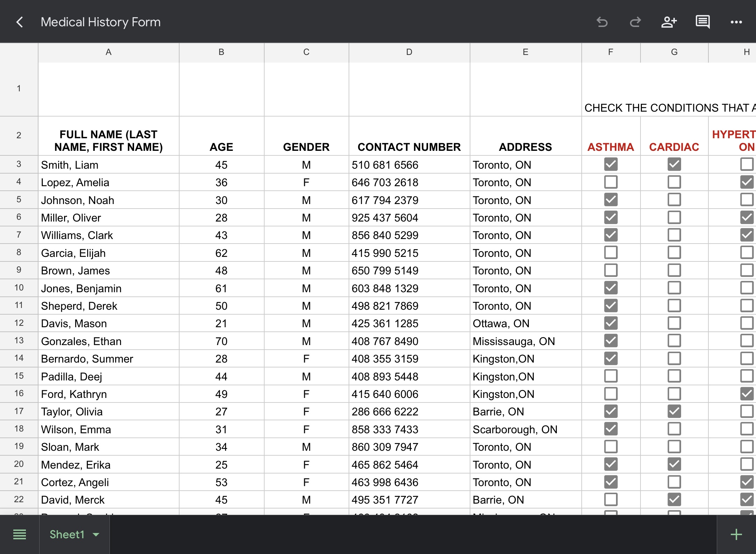Image resolution: width=756 pixels, height=554 pixels.
Task: Uncheck Asthma for Miller, Oliver
Action: pos(611,217)
